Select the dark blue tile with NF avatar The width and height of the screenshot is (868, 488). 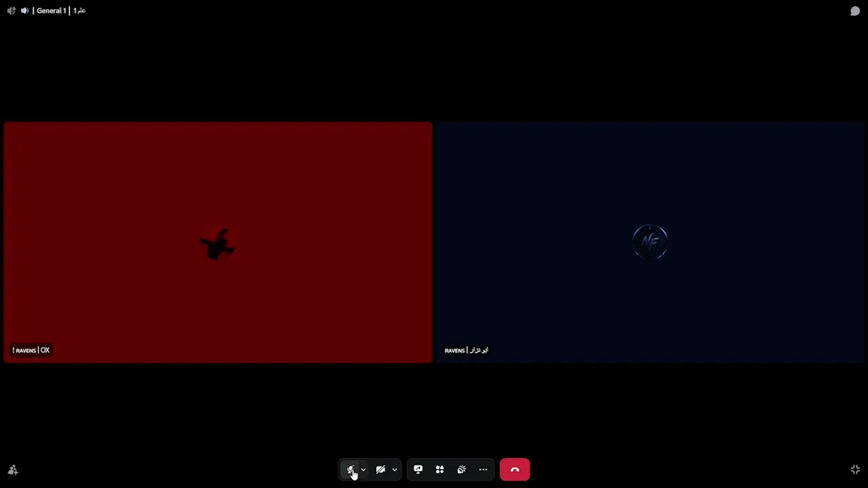[650, 243]
